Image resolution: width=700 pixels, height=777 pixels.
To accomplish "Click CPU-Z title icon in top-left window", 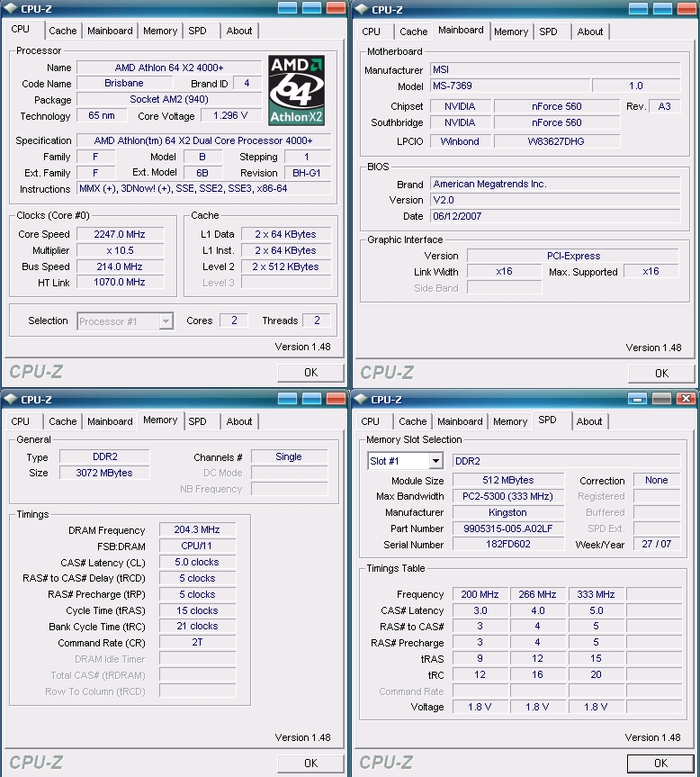I will 10,8.
